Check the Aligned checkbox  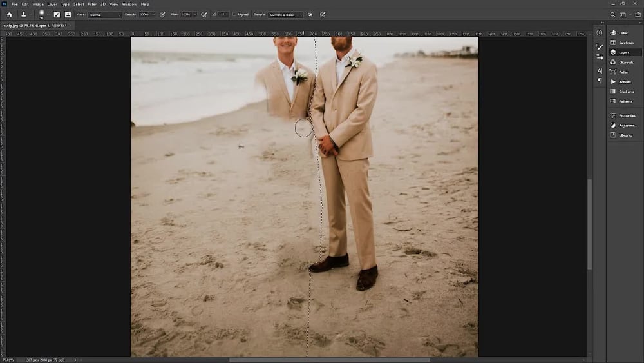[x=234, y=14]
